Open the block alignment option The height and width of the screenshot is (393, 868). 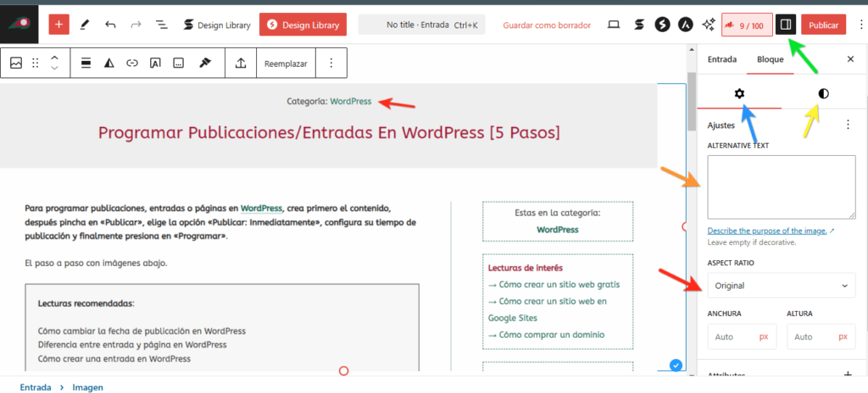(x=86, y=64)
